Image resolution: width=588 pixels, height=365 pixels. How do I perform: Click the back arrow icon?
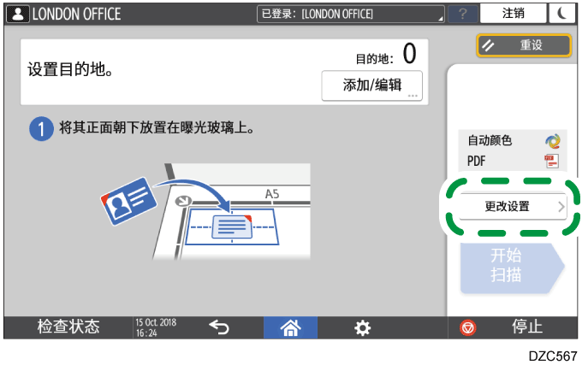(x=219, y=327)
